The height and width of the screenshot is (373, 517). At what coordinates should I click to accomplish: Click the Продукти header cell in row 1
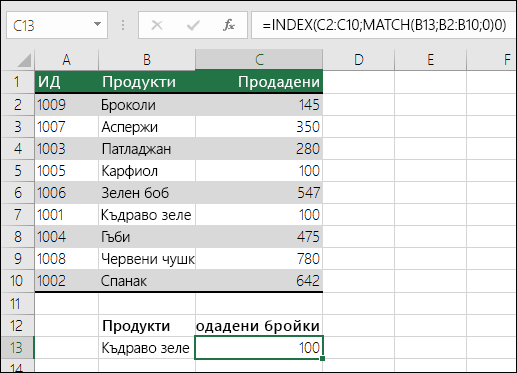(x=147, y=82)
